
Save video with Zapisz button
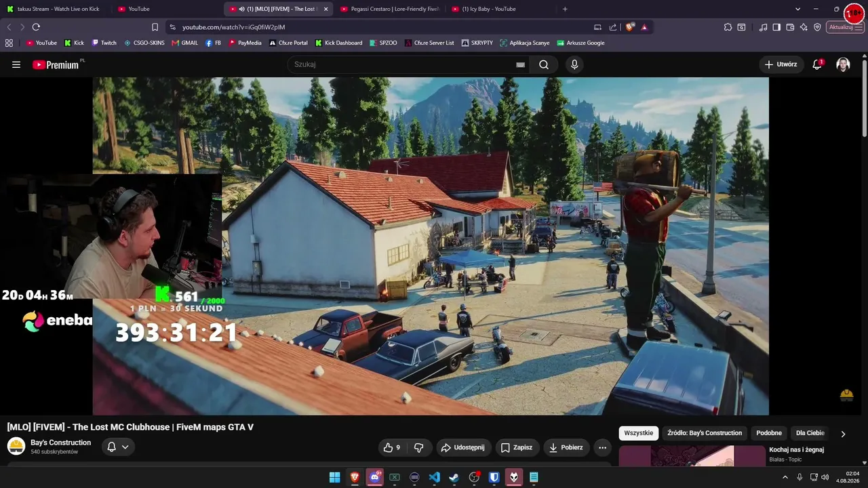click(516, 447)
